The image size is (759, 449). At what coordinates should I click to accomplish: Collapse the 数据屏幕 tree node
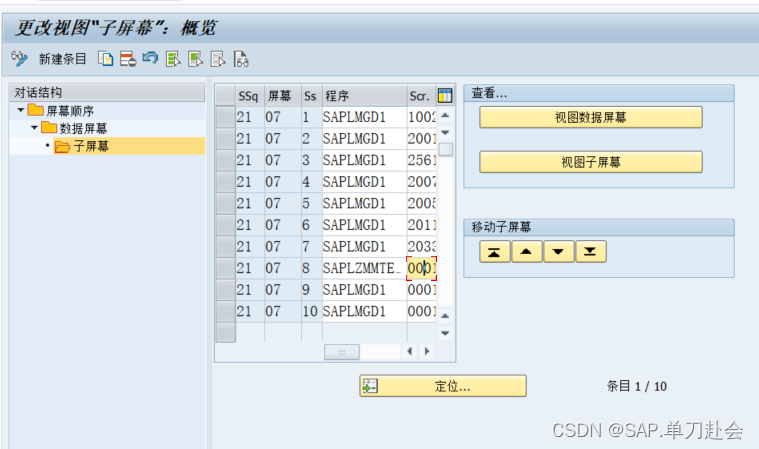pos(34,128)
